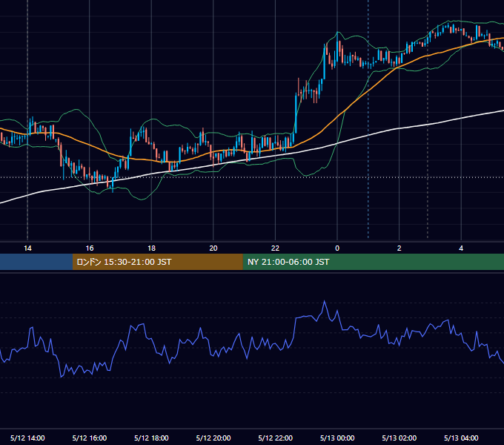Click the 5/12 18:00 date label
This screenshot has height=445, width=504.
[x=151, y=438]
